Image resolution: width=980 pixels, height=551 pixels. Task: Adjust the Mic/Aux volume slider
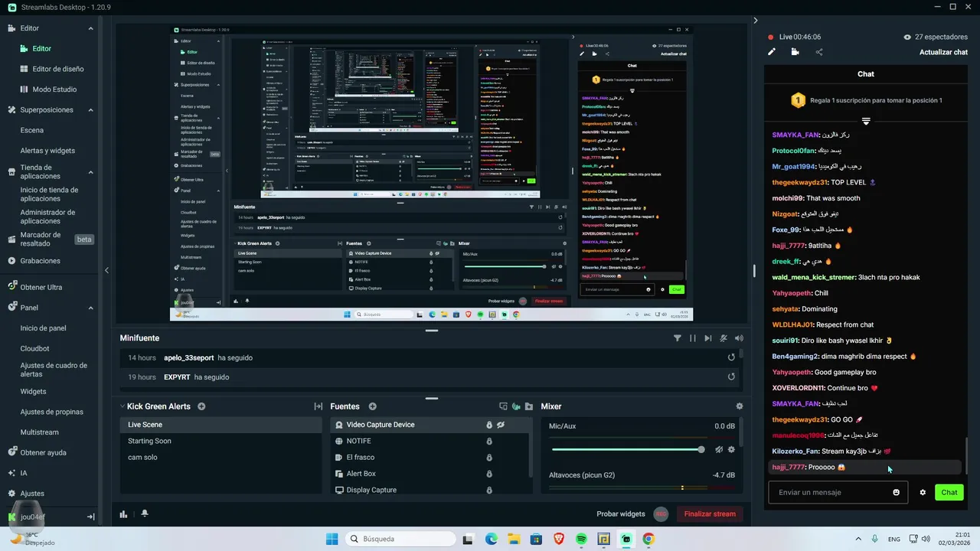point(626,450)
